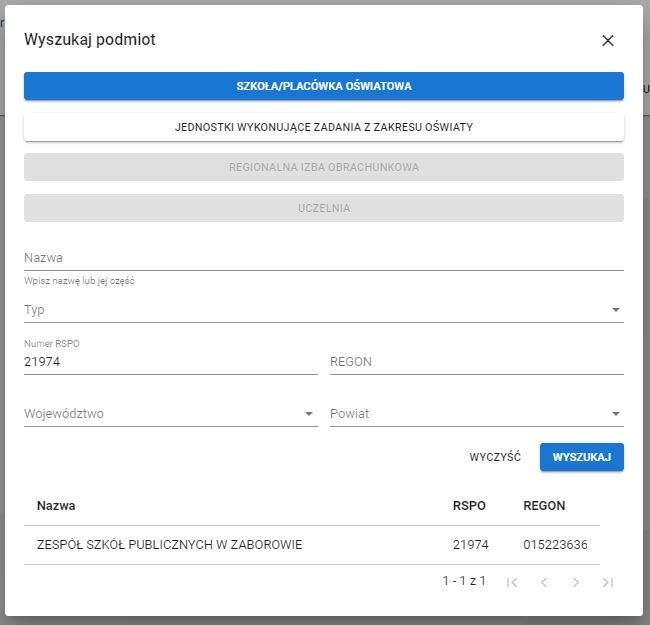Go to first page of results
The width and height of the screenshot is (650, 625).
(512, 582)
